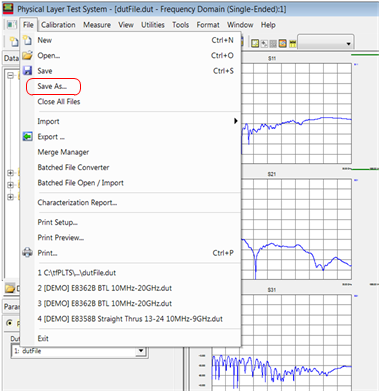Image resolution: width=380 pixels, height=391 pixels.
Task: Click the S21 plot graph area
Action: point(296,229)
